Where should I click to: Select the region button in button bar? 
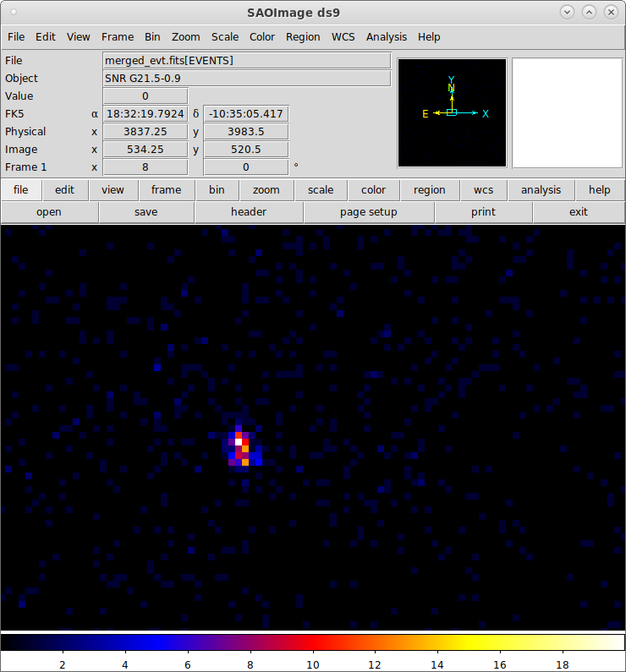coord(429,190)
